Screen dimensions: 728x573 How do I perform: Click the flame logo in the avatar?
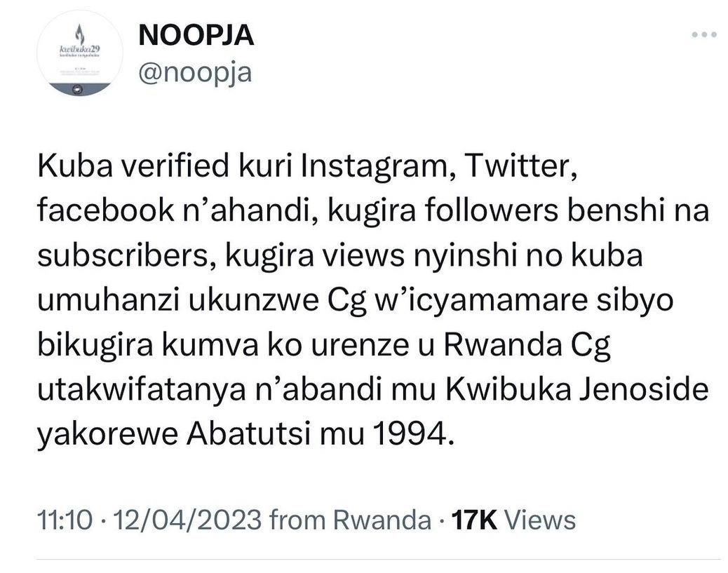(x=79, y=32)
